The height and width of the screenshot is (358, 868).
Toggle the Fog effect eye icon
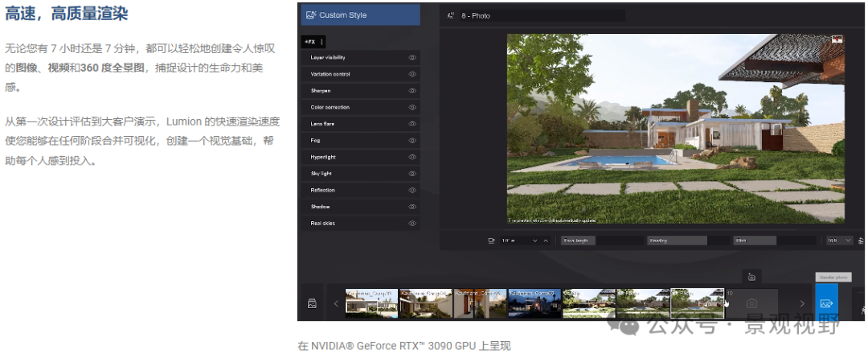click(411, 141)
